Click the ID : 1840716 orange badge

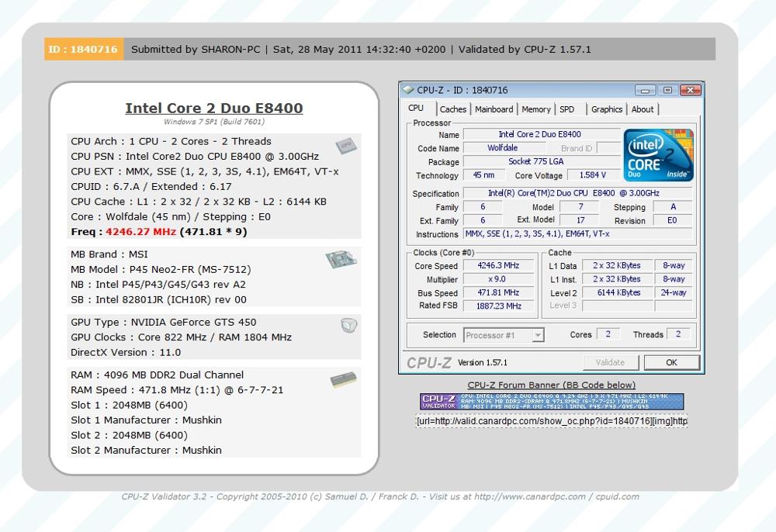click(x=84, y=49)
